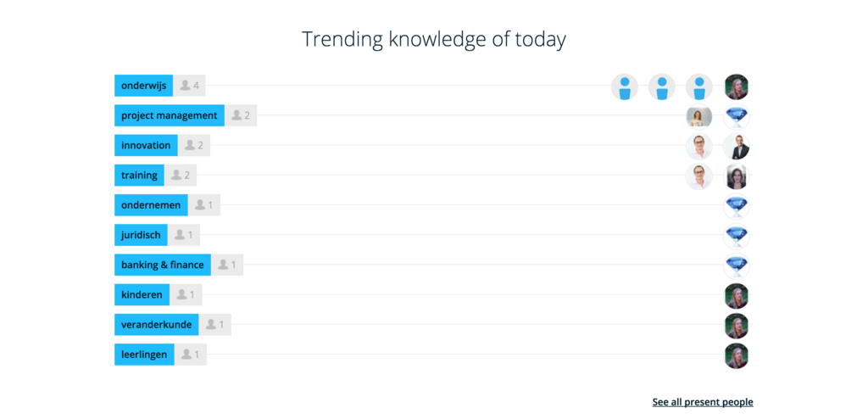The width and height of the screenshot is (868, 419).
Task: Click the training knowledge tag
Action: [x=140, y=175]
